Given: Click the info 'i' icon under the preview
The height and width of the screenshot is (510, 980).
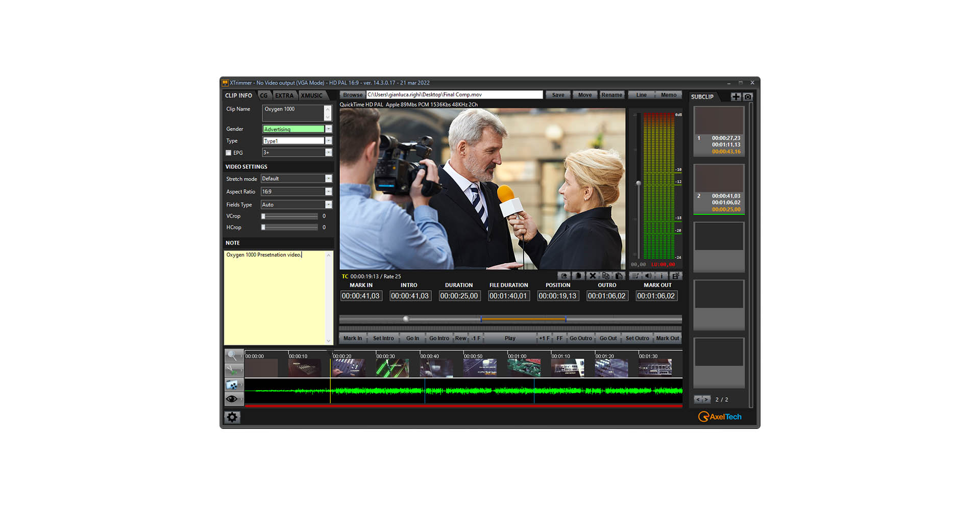Looking at the screenshot, I should click(x=661, y=276).
